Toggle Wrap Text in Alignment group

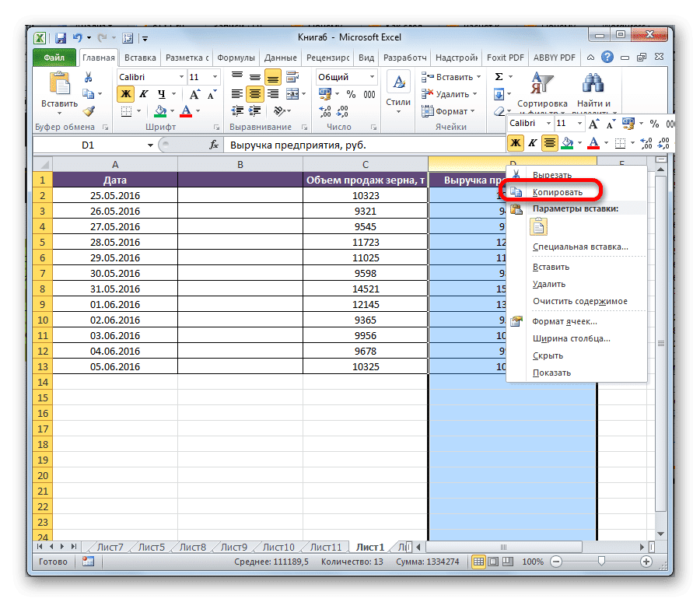point(292,77)
